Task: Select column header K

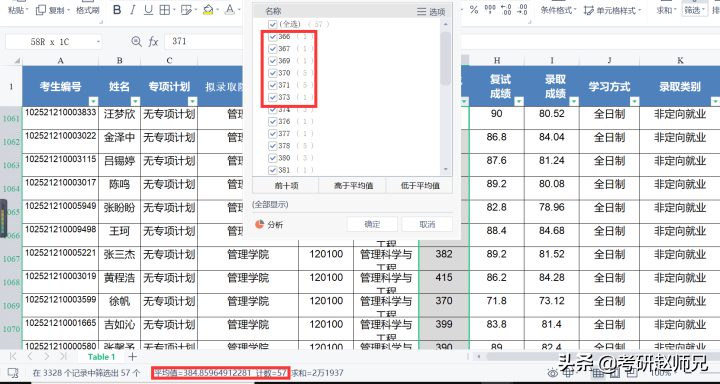Action: click(x=680, y=61)
